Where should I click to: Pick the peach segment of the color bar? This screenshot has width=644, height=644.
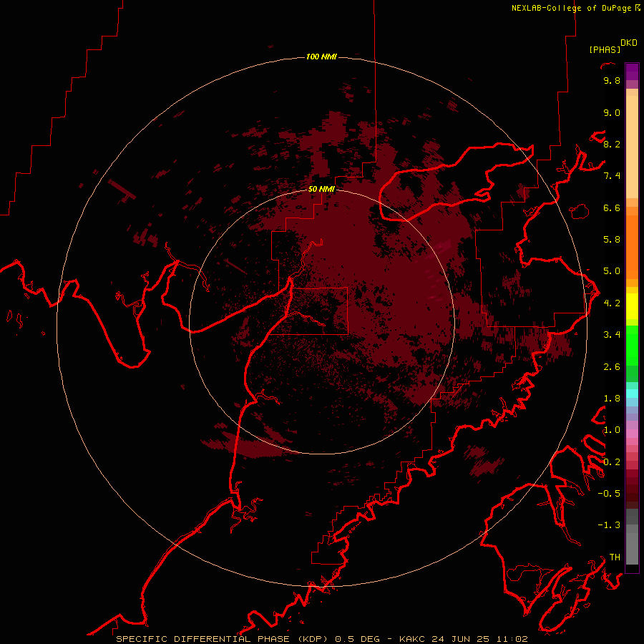632,147
